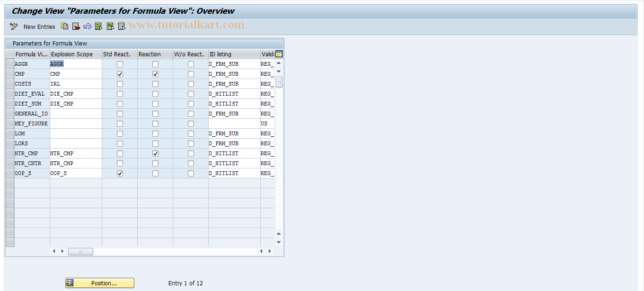Click the Std React. column header
Screen dimensions: 644x291
tap(119, 54)
